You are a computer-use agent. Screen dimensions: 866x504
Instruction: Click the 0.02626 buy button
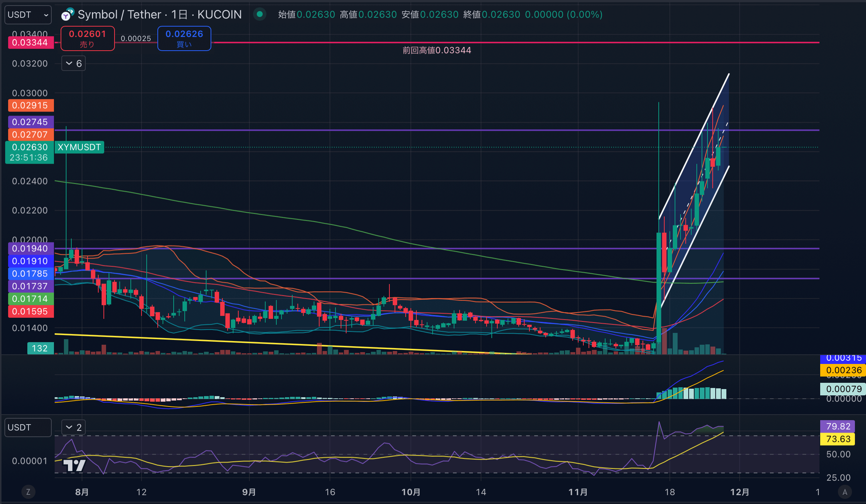(x=184, y=38)
